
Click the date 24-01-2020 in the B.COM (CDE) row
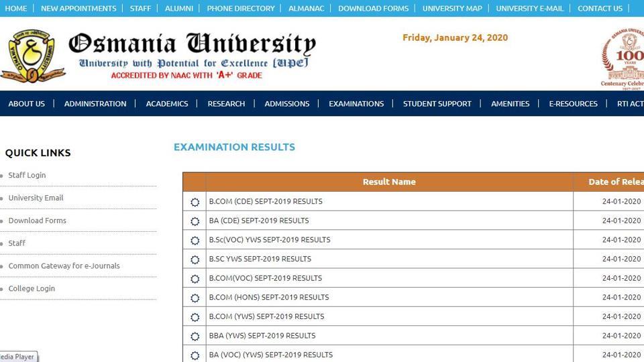621,202
